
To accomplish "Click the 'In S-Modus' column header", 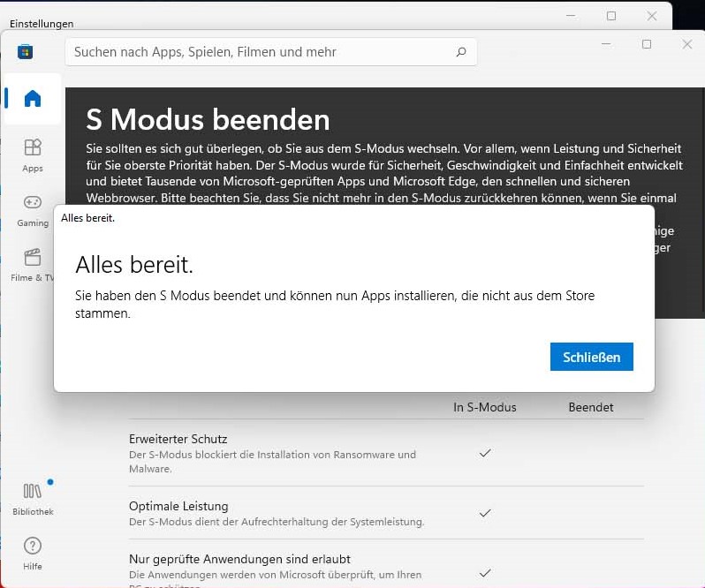I will [485, 407].
